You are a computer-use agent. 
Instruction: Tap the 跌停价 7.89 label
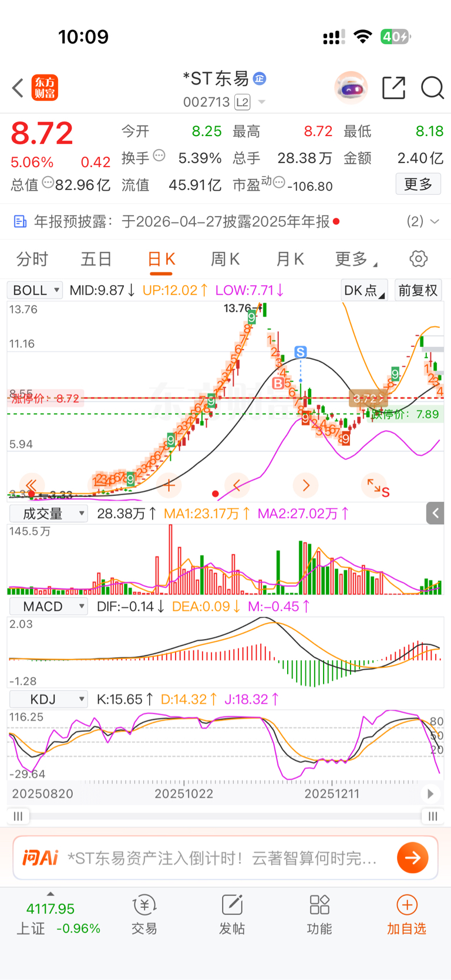(x=406, y=414)
